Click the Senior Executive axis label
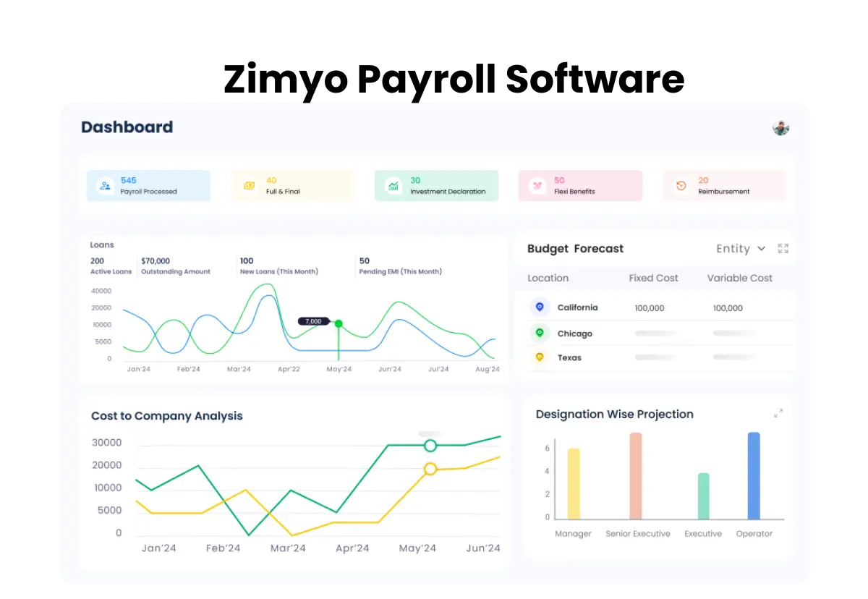868x599 pixels. (638, 534)
